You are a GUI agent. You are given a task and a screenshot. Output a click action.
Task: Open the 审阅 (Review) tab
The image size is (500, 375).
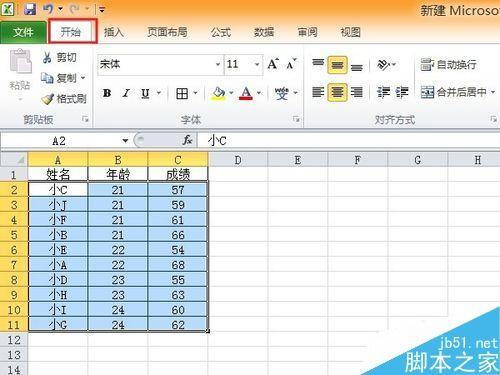point(307,32)
